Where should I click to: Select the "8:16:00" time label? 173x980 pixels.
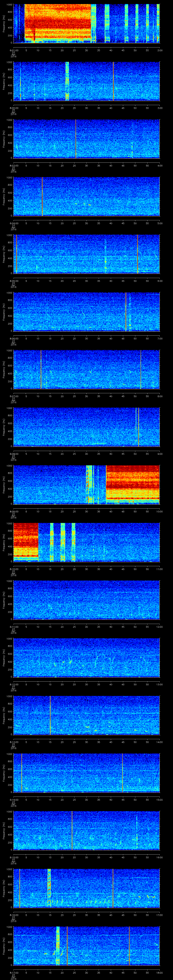click(x=14, y=915)
